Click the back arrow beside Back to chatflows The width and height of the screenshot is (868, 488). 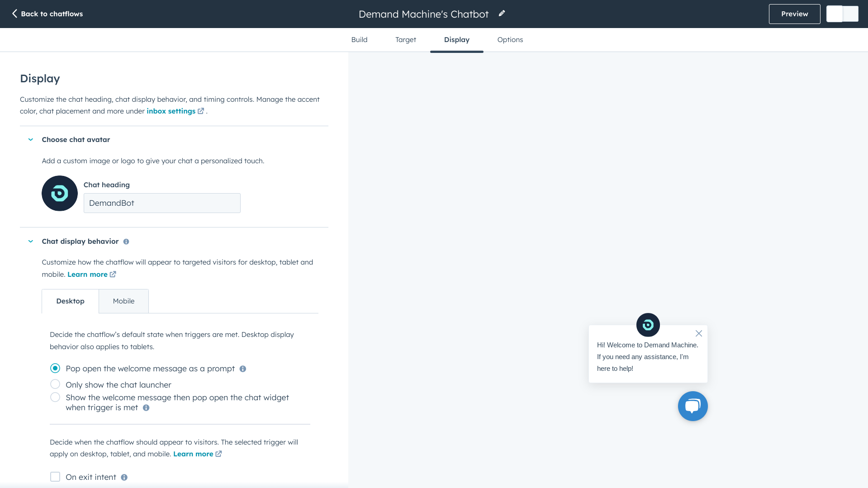(14, 14)
